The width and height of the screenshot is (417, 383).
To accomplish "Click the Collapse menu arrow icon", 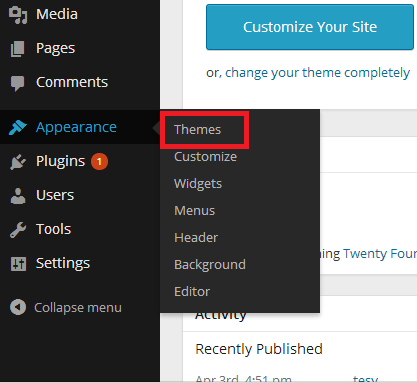I will click(x=18, y=307).
